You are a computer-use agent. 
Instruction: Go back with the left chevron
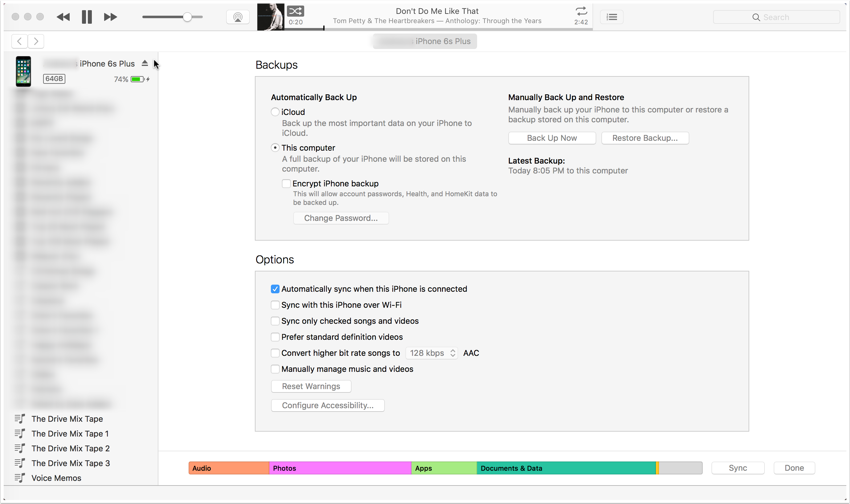tap(20, 41)
